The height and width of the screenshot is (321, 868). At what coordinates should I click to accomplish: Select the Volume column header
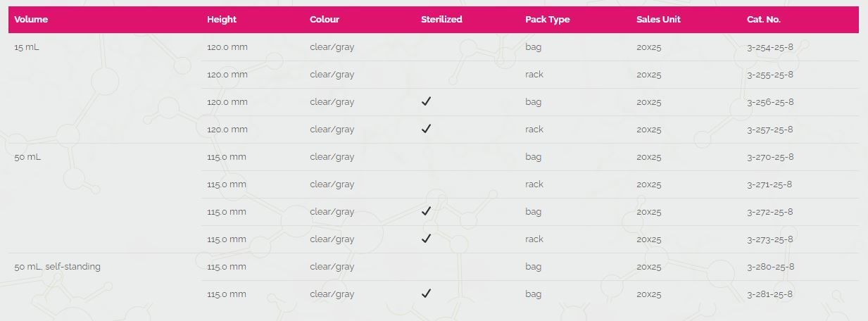[31, 20]
